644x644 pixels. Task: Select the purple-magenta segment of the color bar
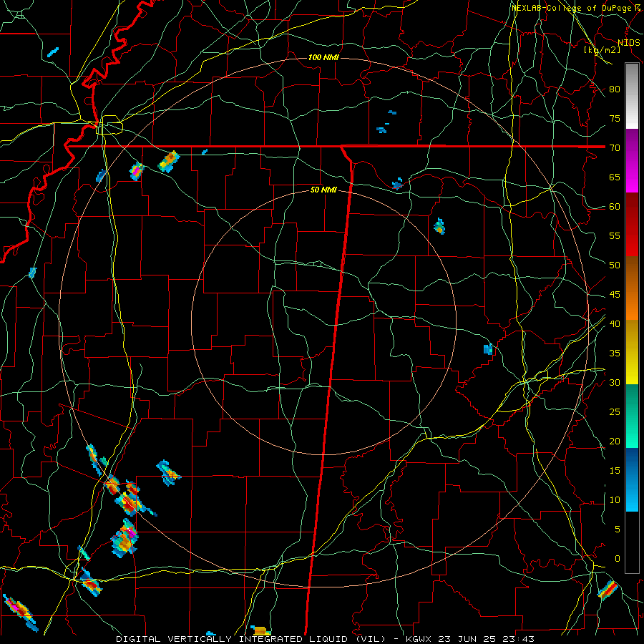[x=632, y=161]
